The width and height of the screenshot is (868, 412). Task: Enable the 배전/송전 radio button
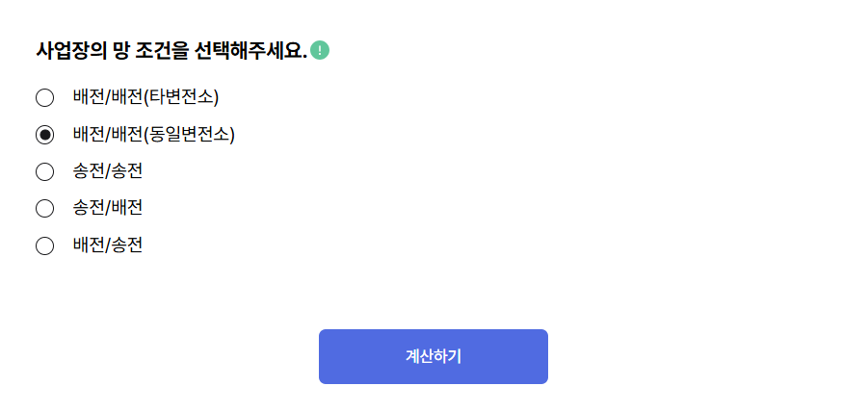pos(44,246)
